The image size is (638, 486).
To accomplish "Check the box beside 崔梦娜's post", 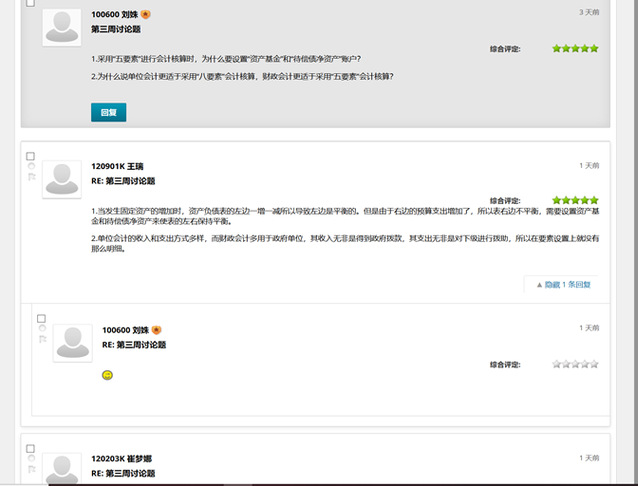I will [x=30, y=448].
